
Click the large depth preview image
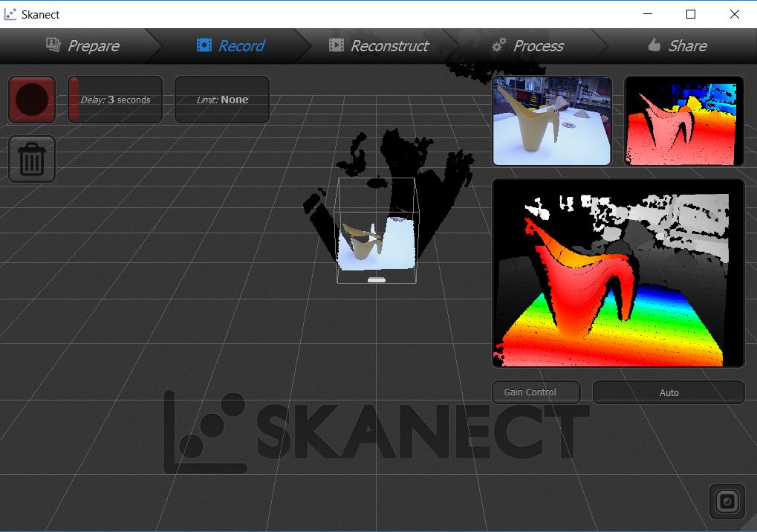pos(618,273)
